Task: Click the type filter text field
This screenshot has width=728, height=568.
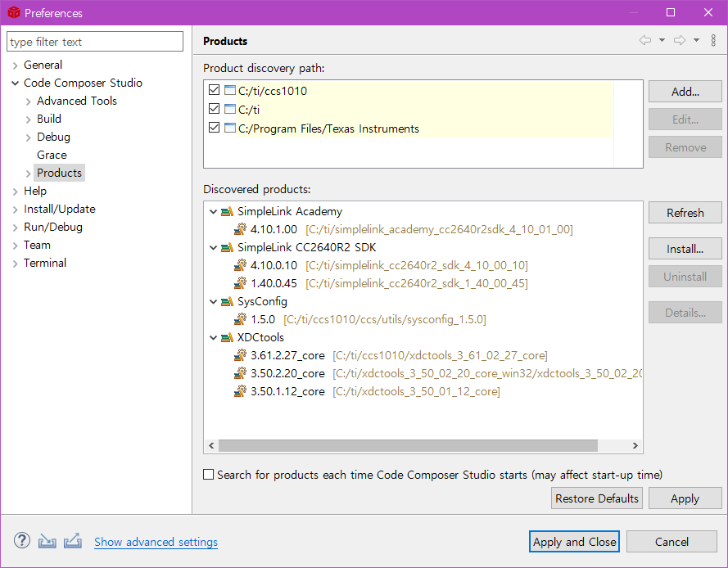Action: [95, 42]
